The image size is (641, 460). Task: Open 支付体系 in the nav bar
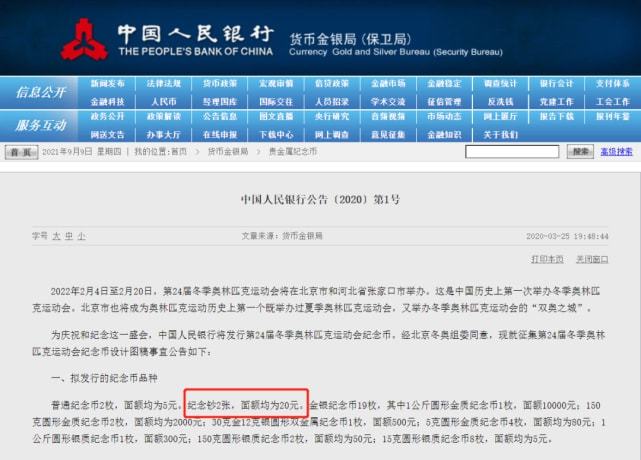pyautogui.click(x=612, y=84)
